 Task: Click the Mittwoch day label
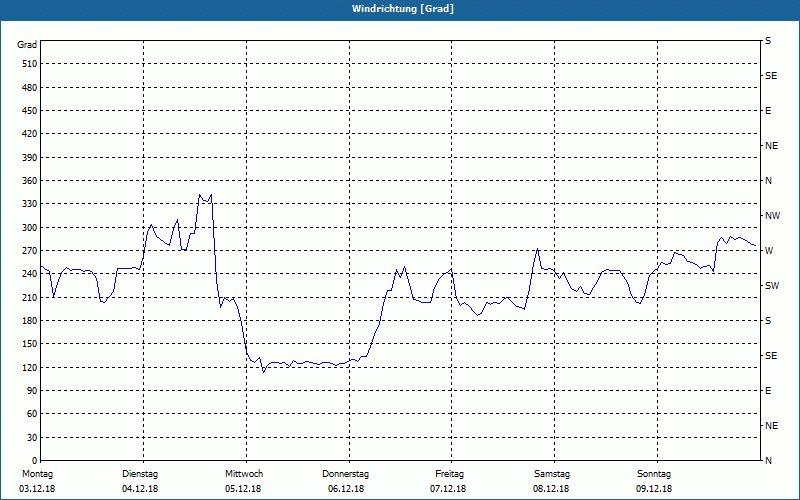pyautogui.click(x=244, y=474)
